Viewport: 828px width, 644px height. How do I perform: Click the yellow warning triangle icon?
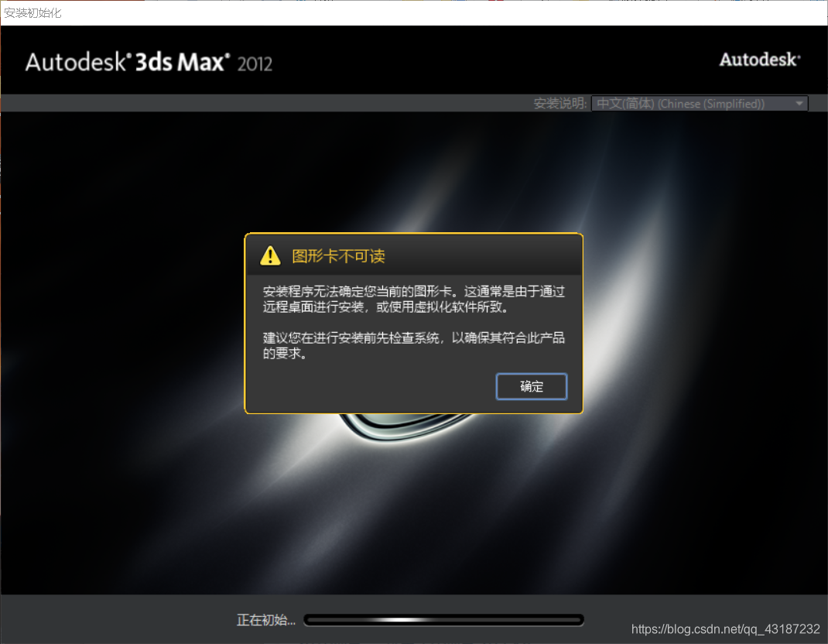270,255
